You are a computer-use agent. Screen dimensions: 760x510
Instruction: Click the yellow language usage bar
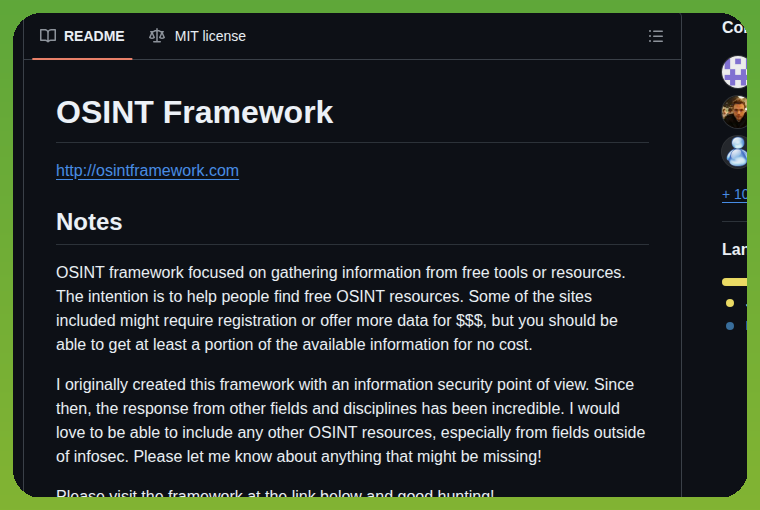(734, 282)
